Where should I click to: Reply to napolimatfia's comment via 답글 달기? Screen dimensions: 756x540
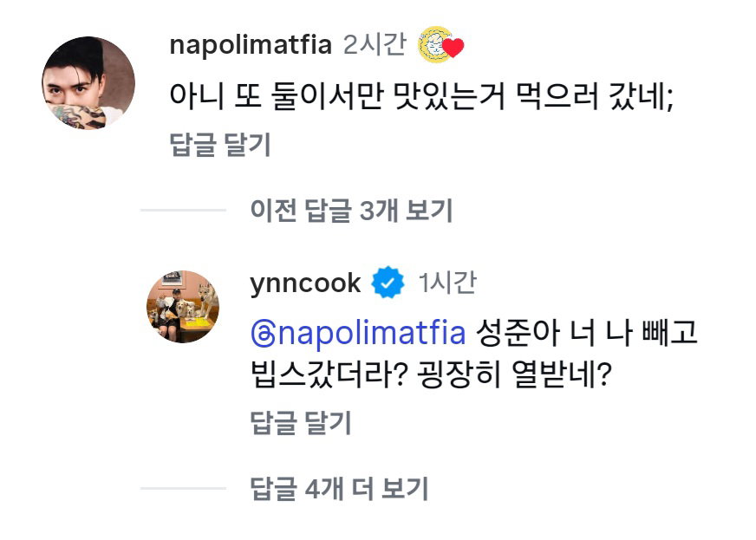220,144
